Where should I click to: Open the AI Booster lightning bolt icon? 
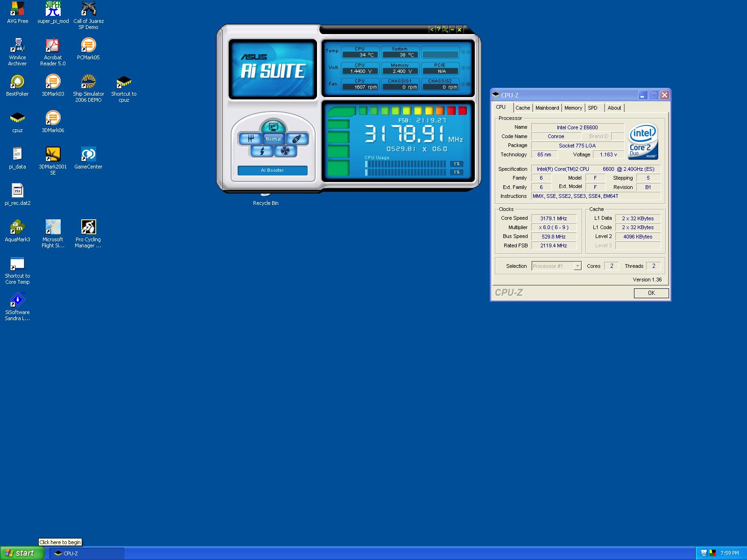[x=262, y=151]
